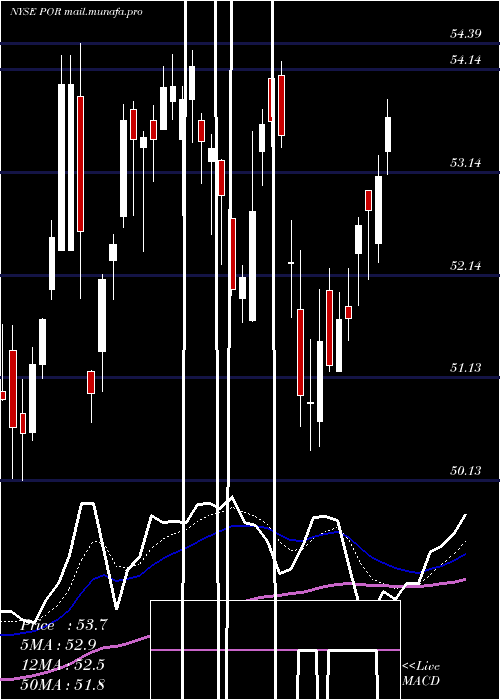Click the 54.39 price level label
This screenshot has width=500, height=700.
466,33
